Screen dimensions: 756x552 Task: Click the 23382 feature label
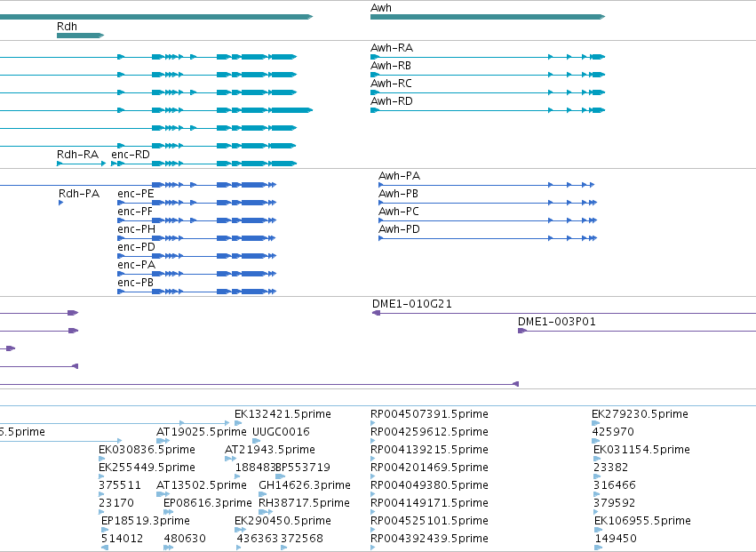(x=611, y=468)
